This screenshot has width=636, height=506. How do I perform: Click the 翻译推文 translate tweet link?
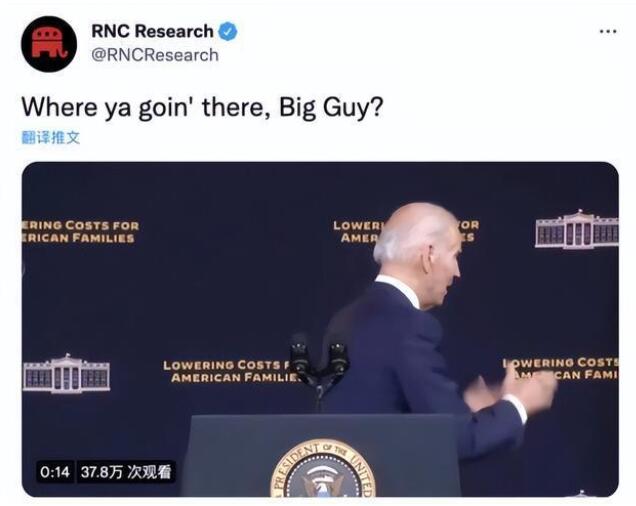coord(51,138)
